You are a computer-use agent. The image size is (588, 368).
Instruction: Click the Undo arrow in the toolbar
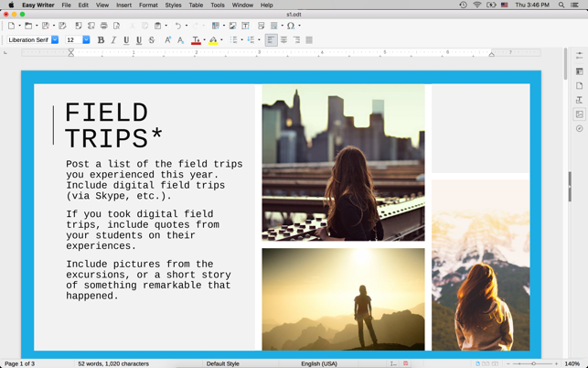click(x=178, y=26)
